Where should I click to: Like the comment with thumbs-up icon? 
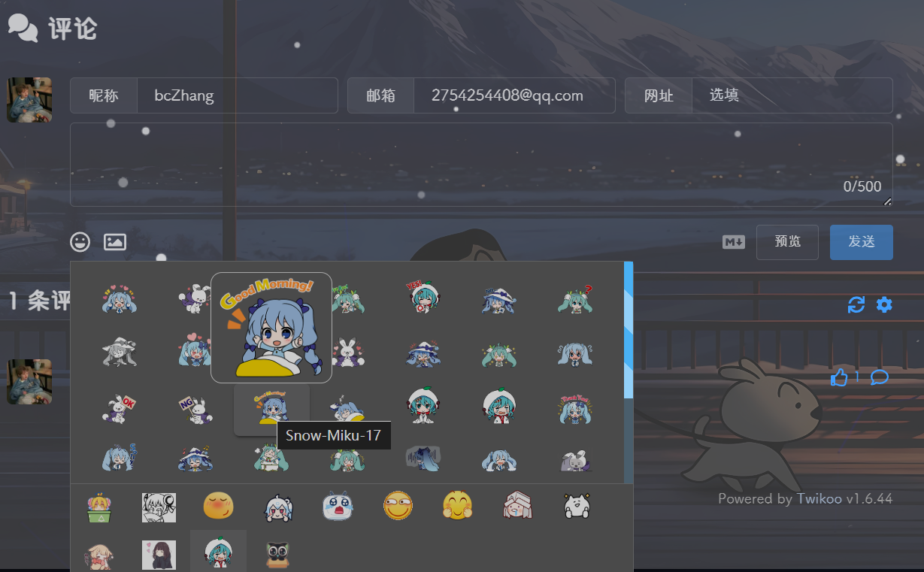[839, 377]
